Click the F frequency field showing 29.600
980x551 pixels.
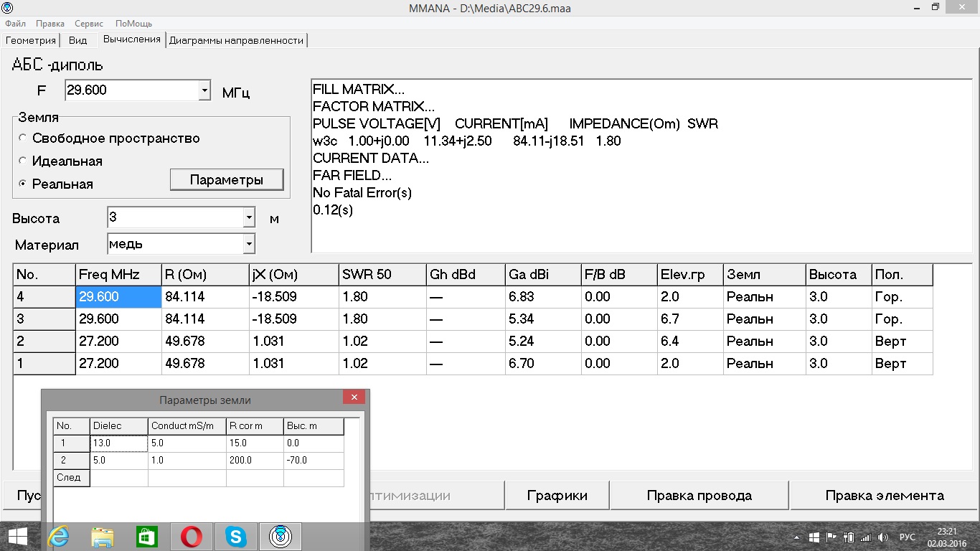[131, 90]
